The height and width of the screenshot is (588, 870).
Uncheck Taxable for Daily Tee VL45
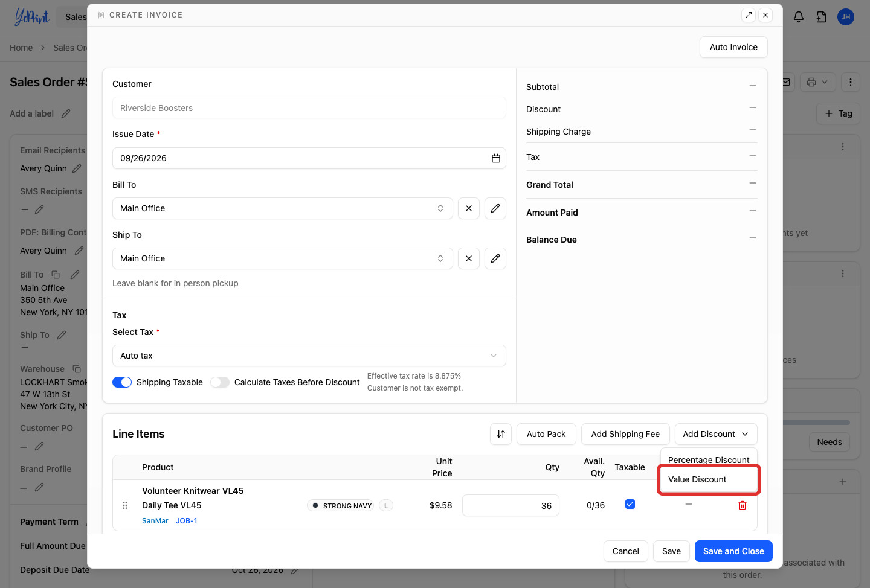tap(630, 504)
